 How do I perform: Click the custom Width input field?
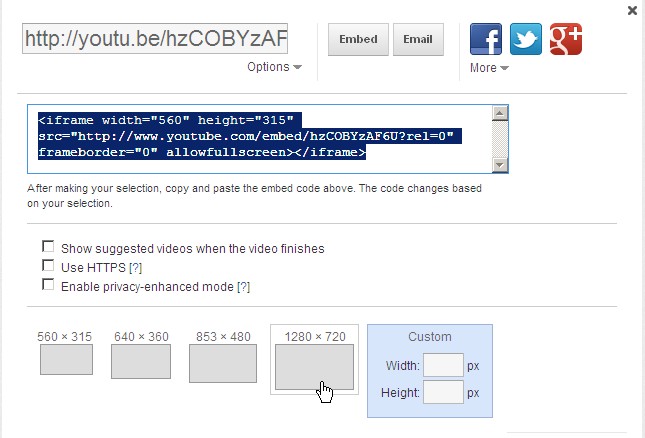pos(443,366)
